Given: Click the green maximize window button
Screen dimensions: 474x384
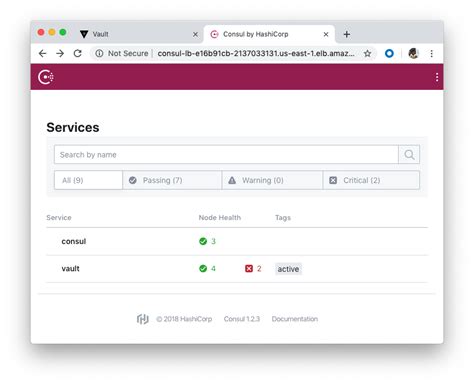Looking at the screenshot, I should click(x=63, y=32).
